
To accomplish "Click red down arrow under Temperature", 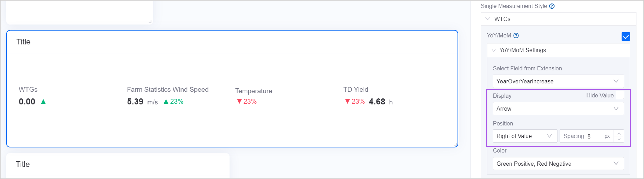I will (239, 102).
